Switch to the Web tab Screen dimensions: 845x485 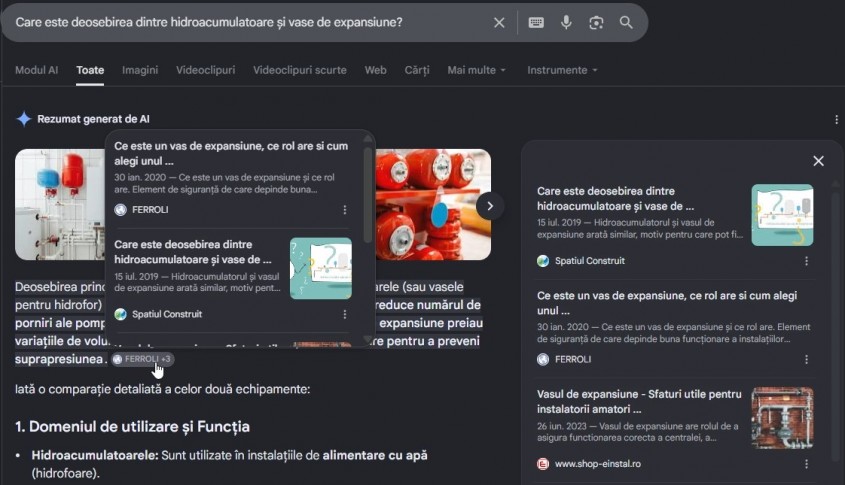pos(375,70)
